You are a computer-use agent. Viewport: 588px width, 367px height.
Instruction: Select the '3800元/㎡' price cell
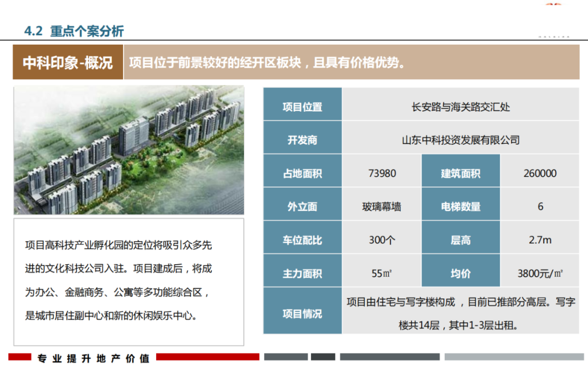pyautogui.click(x=540, y=271)
